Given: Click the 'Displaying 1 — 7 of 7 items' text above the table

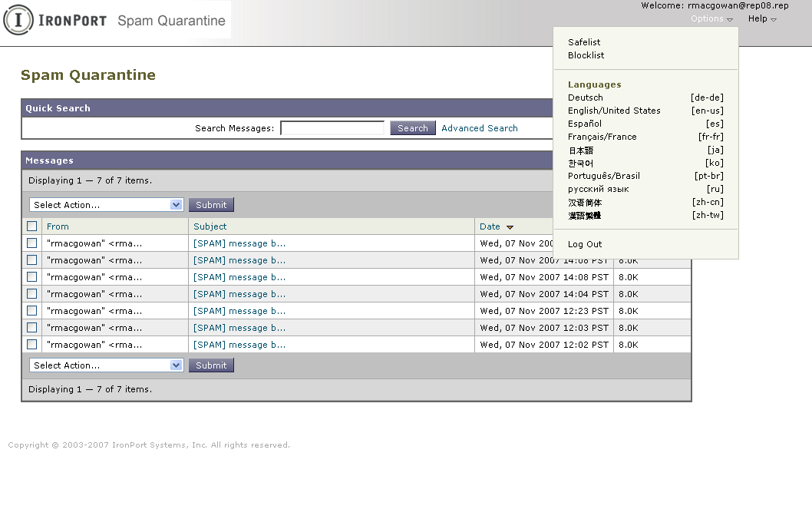Looking at the screenshot, I should coord(90,180).
